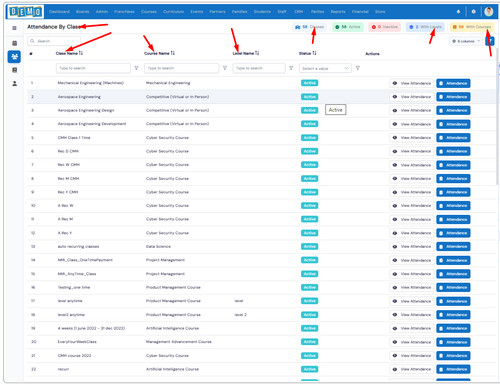Sort by Level Name column

[257, 53]
